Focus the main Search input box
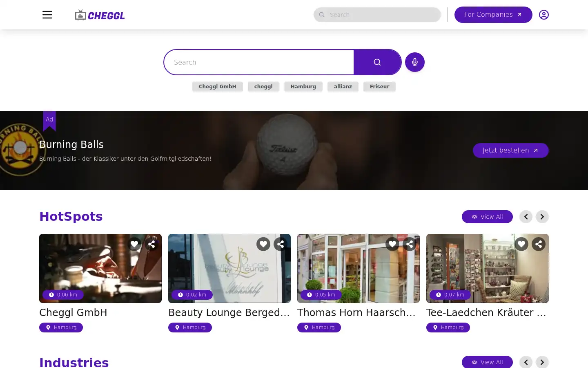Screen dimensions: 588x368 259,62
